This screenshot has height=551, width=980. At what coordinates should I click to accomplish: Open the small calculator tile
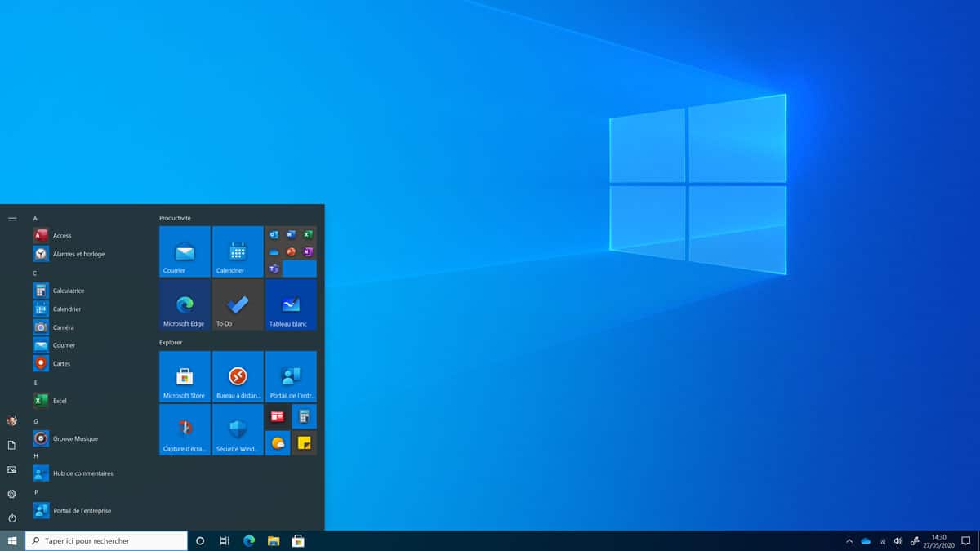(x=304, y=416)
